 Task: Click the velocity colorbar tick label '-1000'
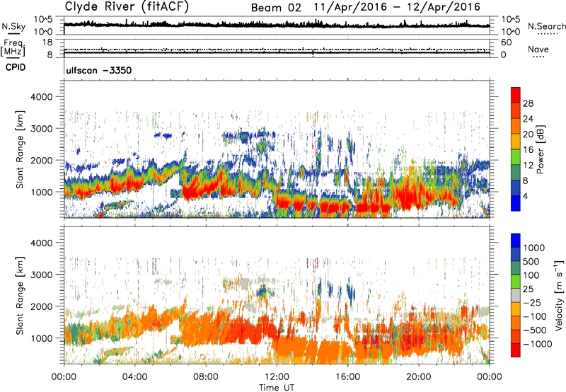537,344
